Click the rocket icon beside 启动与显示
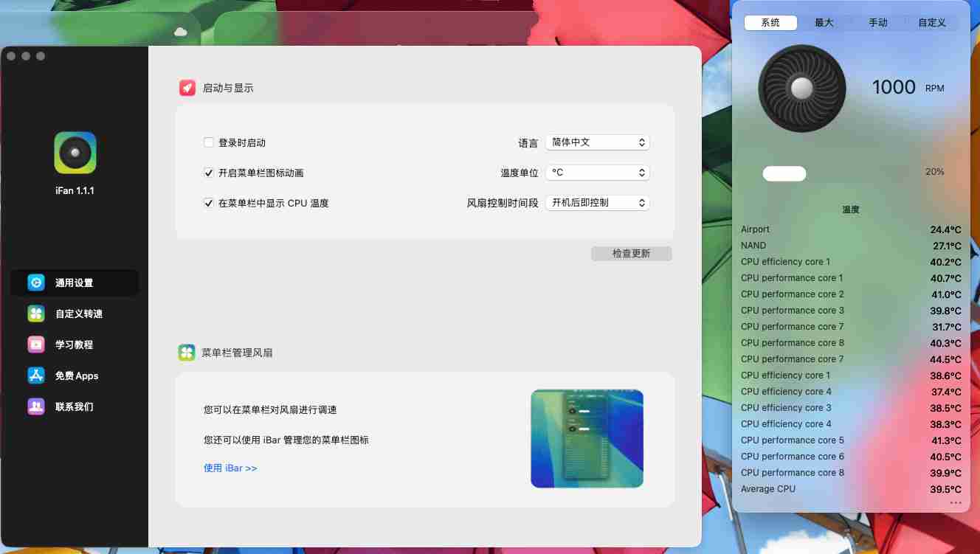980x554 pixels. (187, 87)
